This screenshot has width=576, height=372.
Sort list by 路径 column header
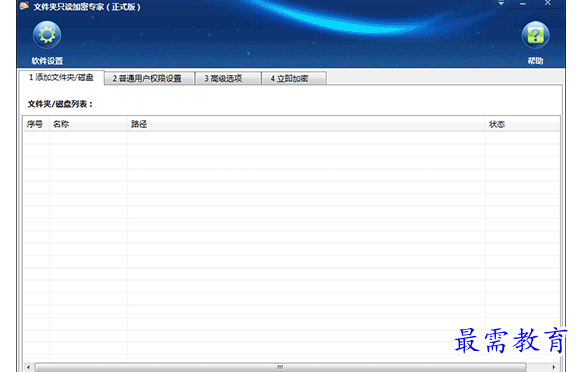[306, 124]
